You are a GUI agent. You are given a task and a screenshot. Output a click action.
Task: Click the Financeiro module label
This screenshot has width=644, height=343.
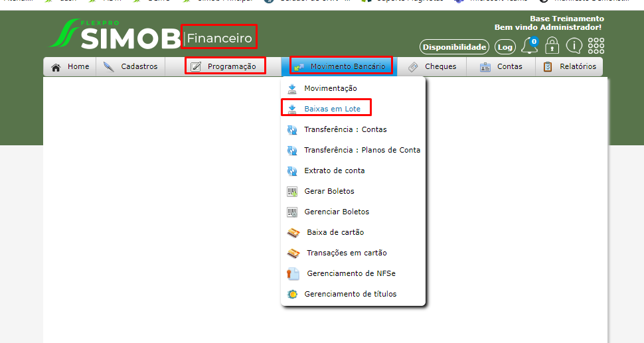[x=219, y=38]
